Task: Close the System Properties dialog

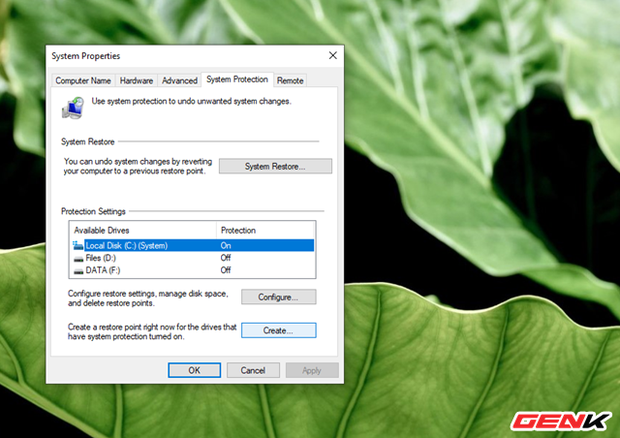Action: [x=333, y=55]
